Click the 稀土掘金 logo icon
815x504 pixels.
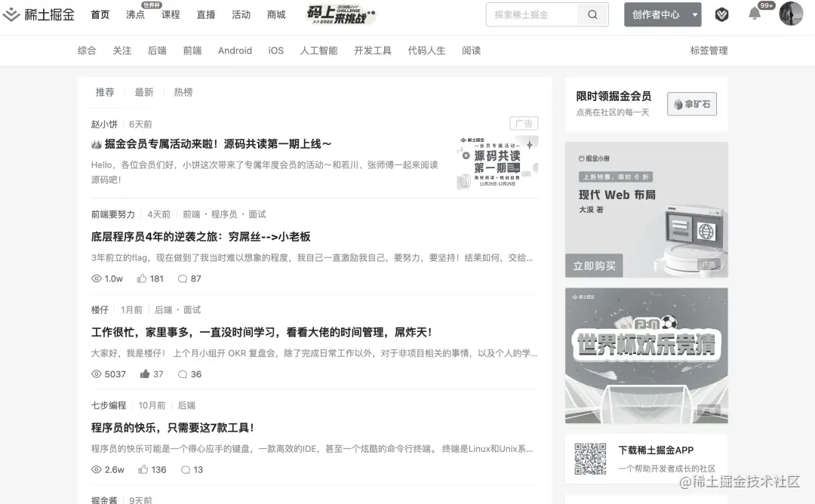[11, 14]
